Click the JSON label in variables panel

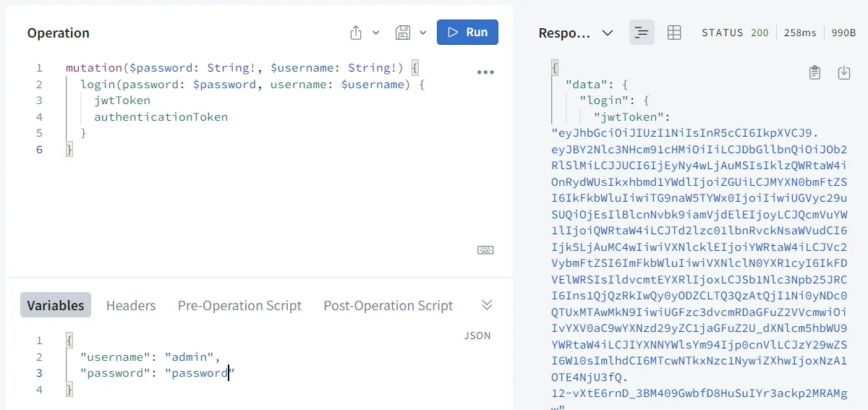pyautogui.click(x=477, y=336)
